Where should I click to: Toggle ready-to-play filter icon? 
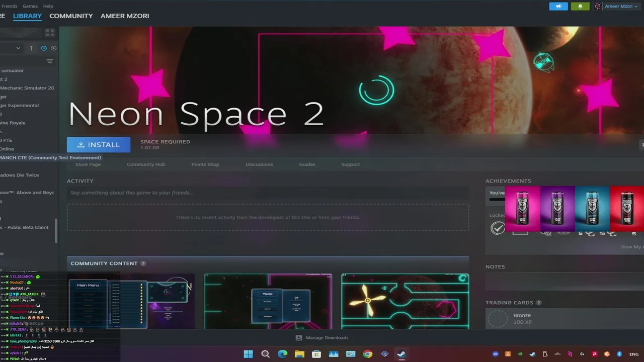[53, 48]
